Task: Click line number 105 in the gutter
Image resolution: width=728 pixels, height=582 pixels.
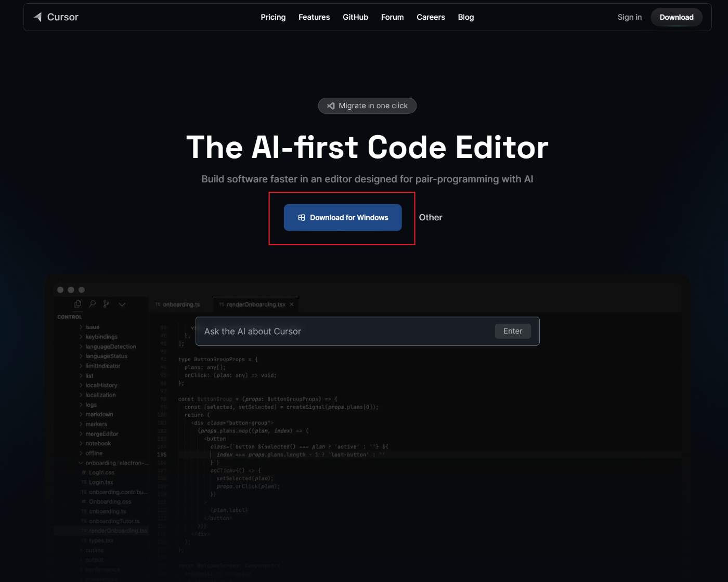Action: [162, 455]
